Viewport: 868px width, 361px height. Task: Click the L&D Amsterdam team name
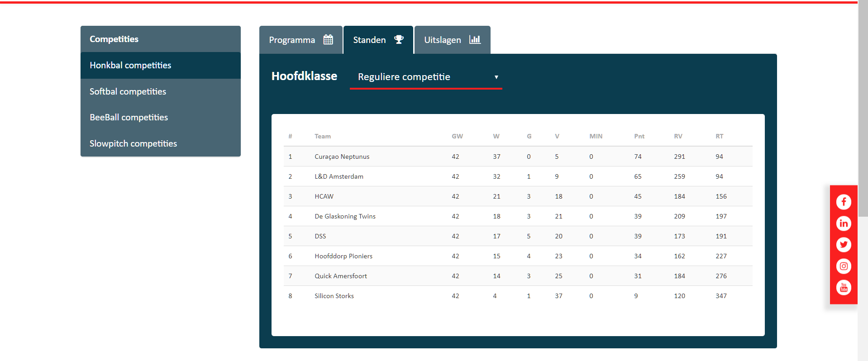pyautogui.click(x=339, y=176)
